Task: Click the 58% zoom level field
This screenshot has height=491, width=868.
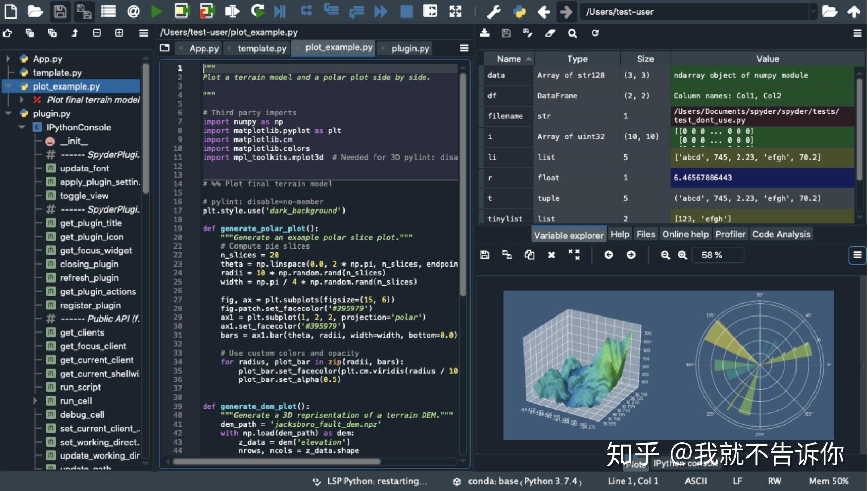Action: click(718, 255)
